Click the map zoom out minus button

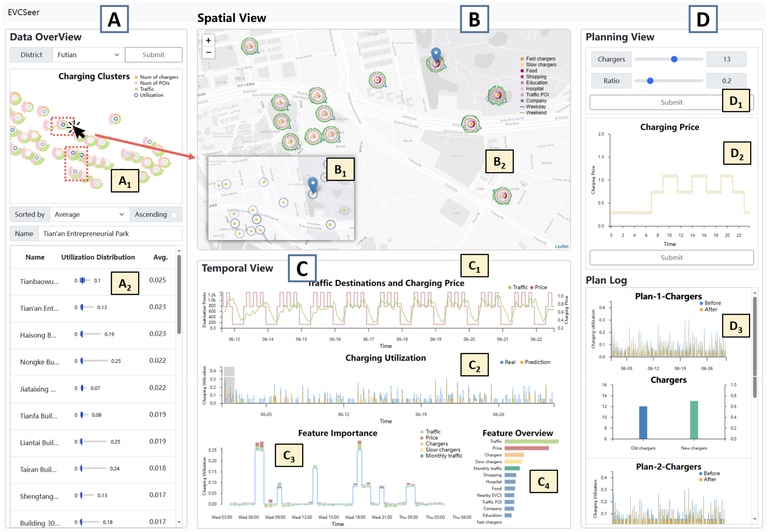208,52
